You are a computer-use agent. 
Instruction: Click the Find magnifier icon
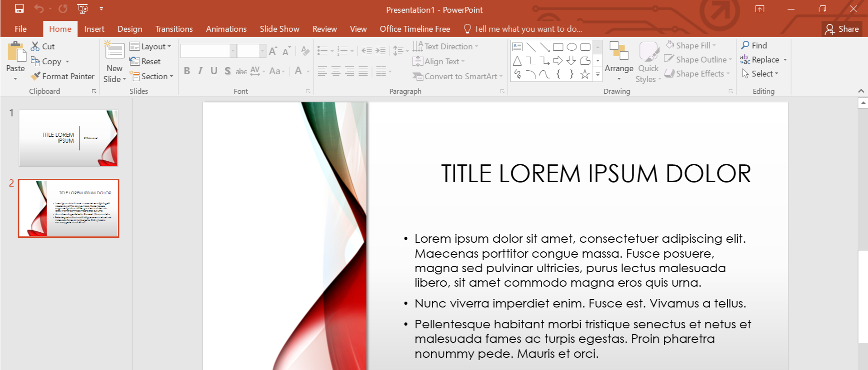(x=745, y=45)
